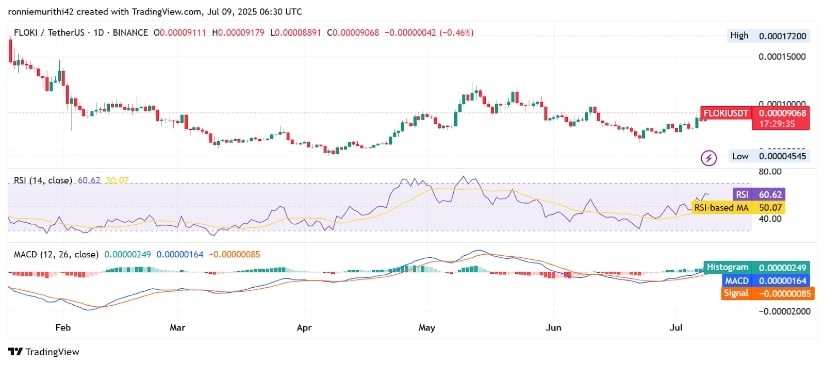
Task: Click the Feb label on time axis
Action: [x=62, y=328]
